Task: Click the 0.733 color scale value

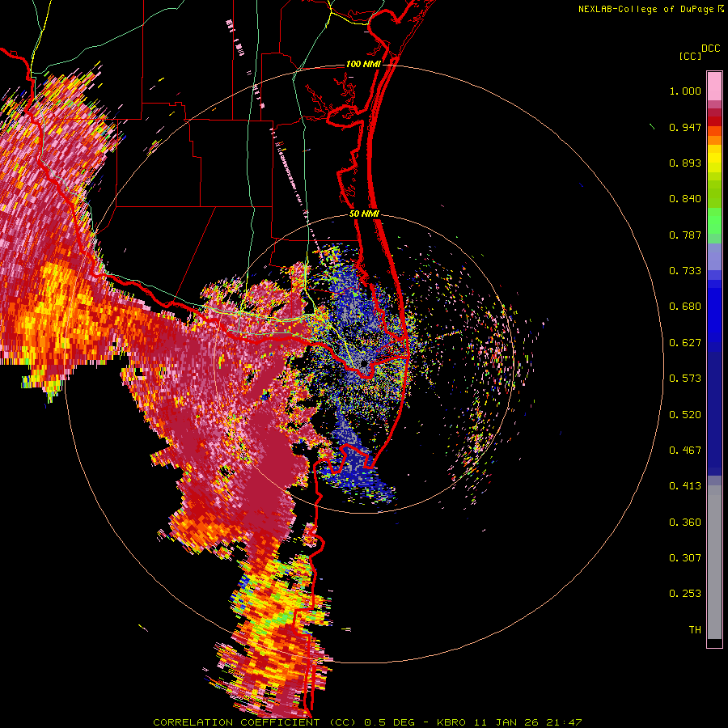Action: coord(685,271)
